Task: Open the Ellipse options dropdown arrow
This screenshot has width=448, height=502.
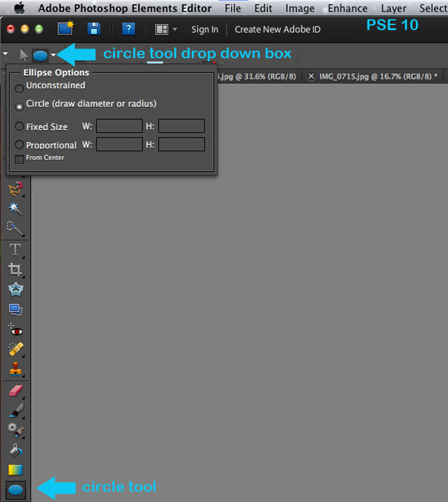Action: coord(54,55)
